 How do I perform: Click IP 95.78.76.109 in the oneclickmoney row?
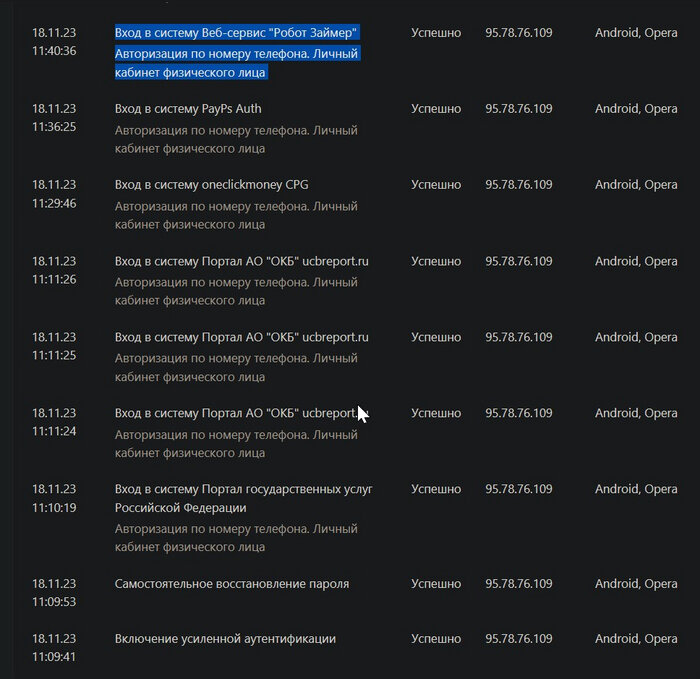point(519,184)
